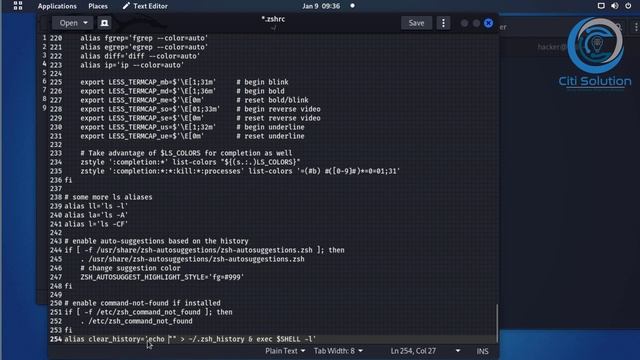The width and height of the screenshot is (640, 360).
Task: Click '# some more ls aliases' comment
Action: pyautogui.click(x=108, y=197)
